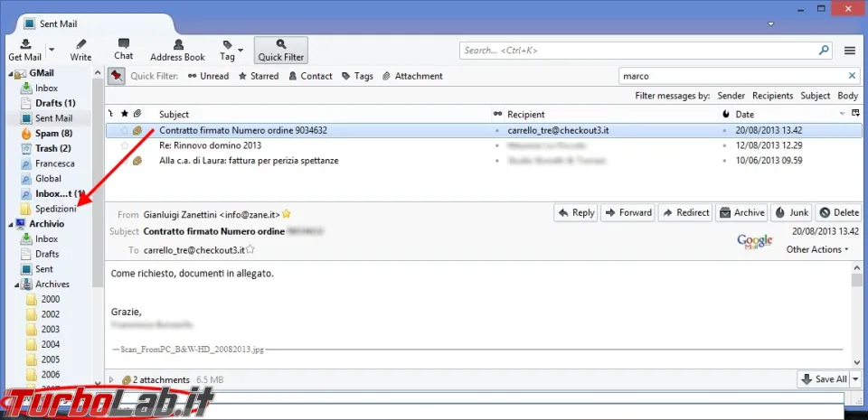Click the Junk button

click(791, 213)
